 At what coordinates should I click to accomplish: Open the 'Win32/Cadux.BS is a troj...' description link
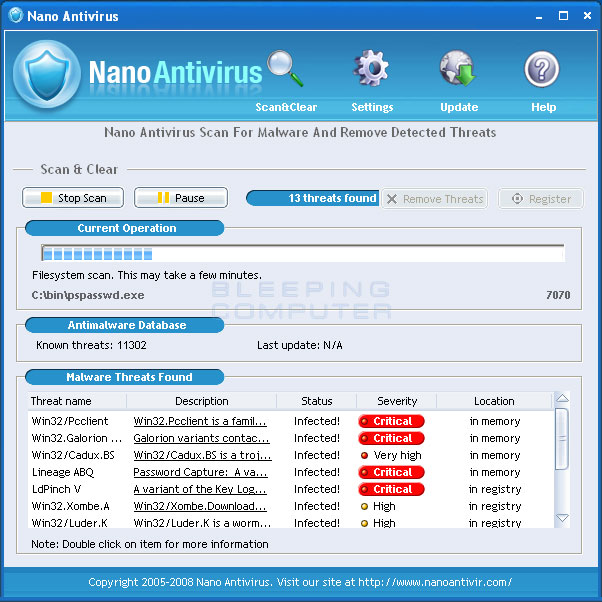tap(203, 455)
